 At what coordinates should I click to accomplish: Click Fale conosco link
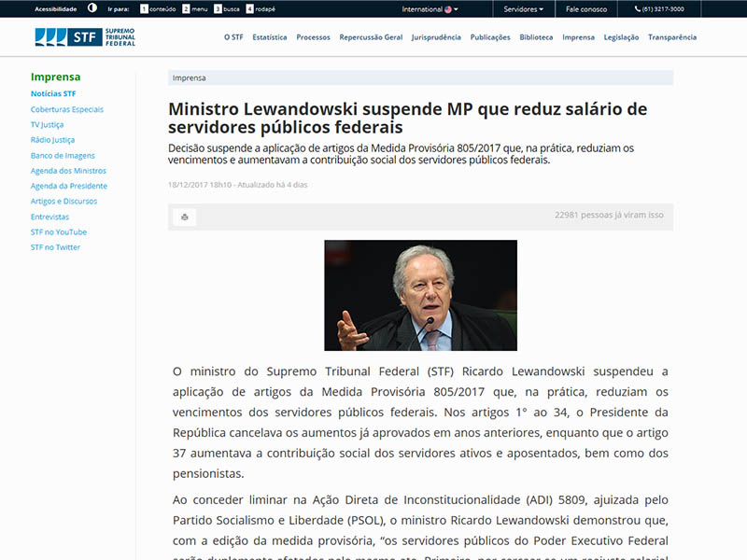click(586, 9)
